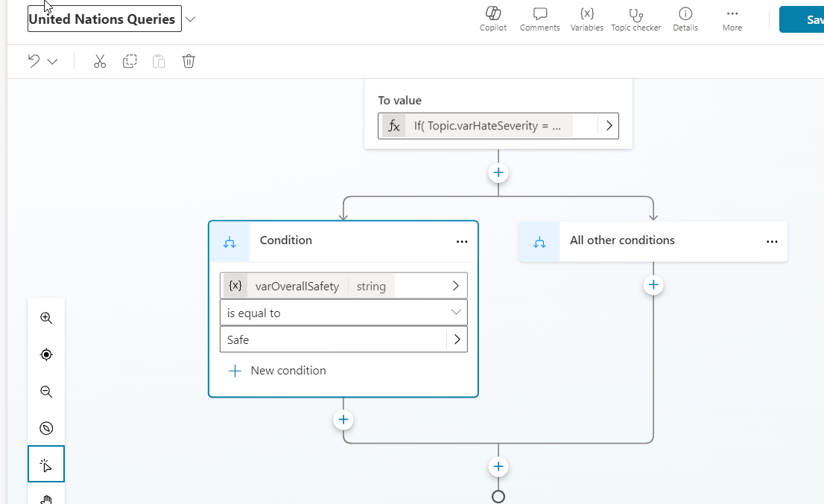The height and width of the screenshot is (504, 824).
Task: Open the Copilot panel
Action: (492, 19)
